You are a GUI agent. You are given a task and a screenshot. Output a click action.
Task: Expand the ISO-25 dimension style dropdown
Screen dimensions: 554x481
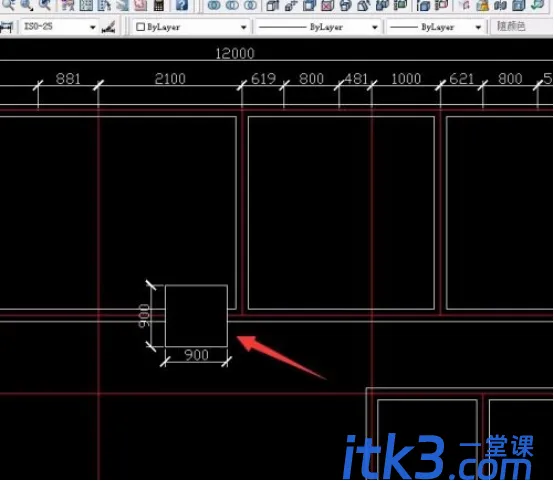click(93, 27)
